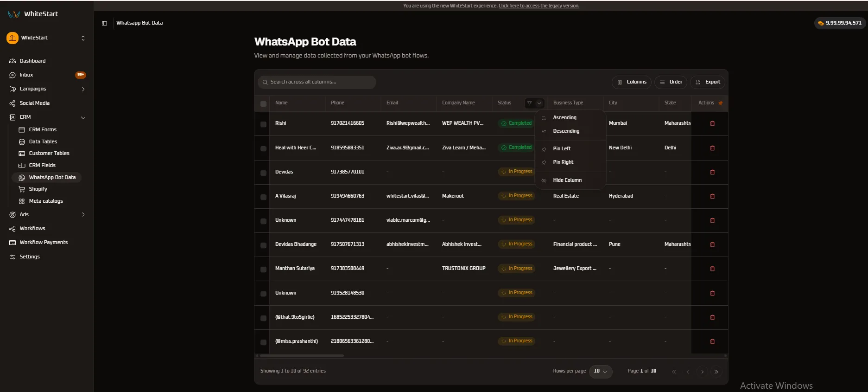Expand the Campaigns submenu
Screen dimensions: 868x392
[x=83, y=89]
